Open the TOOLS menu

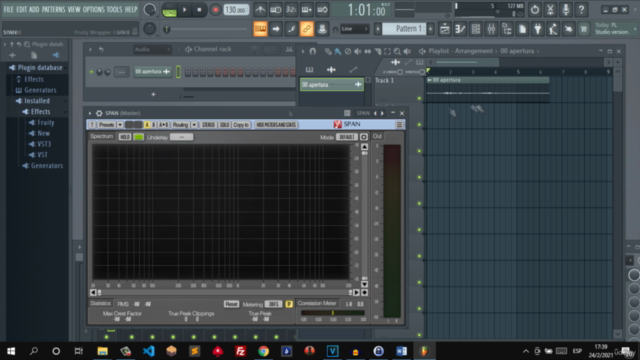click(114, 9)
